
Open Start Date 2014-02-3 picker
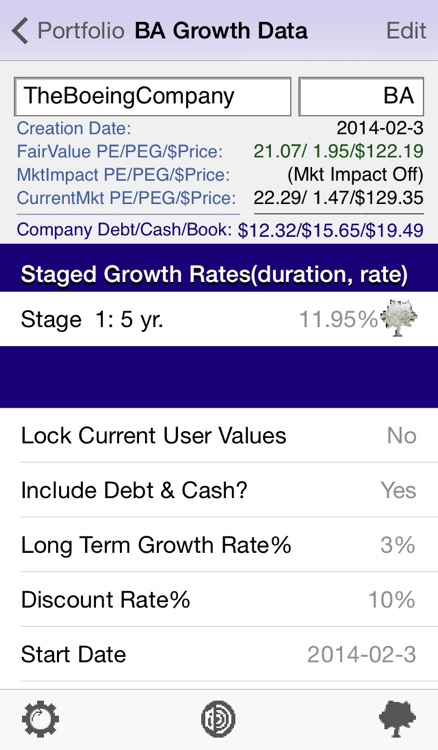pos(219,654)
